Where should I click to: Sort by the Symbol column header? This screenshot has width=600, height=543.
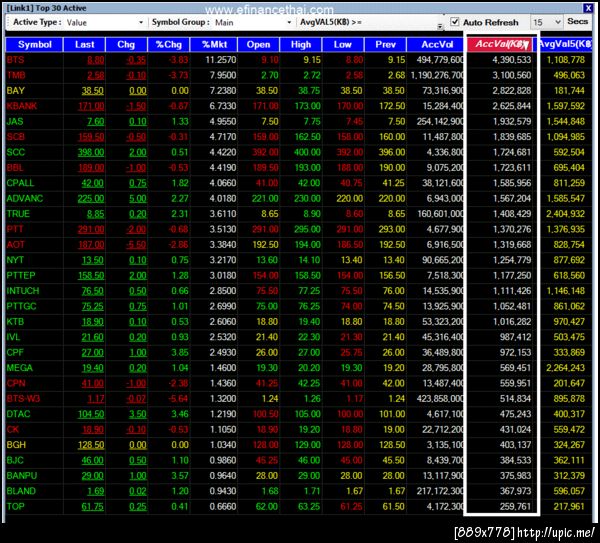tap(34, 45)
